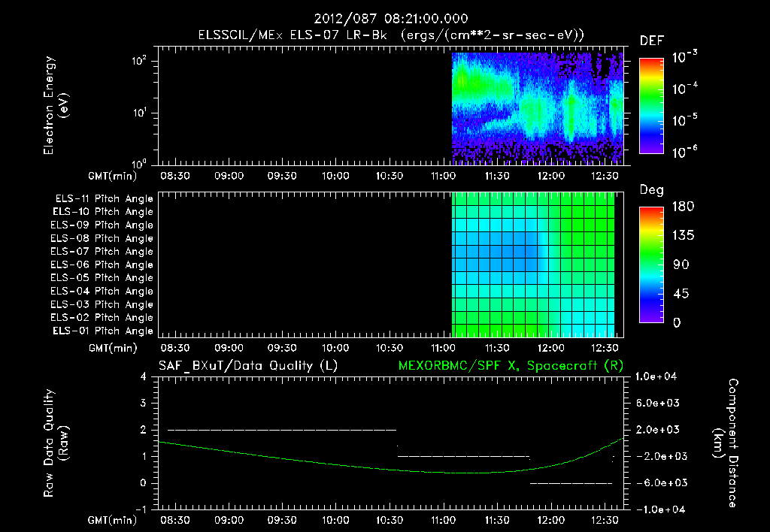Click the 08:30 tick of the top plot
Image resolution: width=770 pixels, height=532 pixels.
click(175, 176)
